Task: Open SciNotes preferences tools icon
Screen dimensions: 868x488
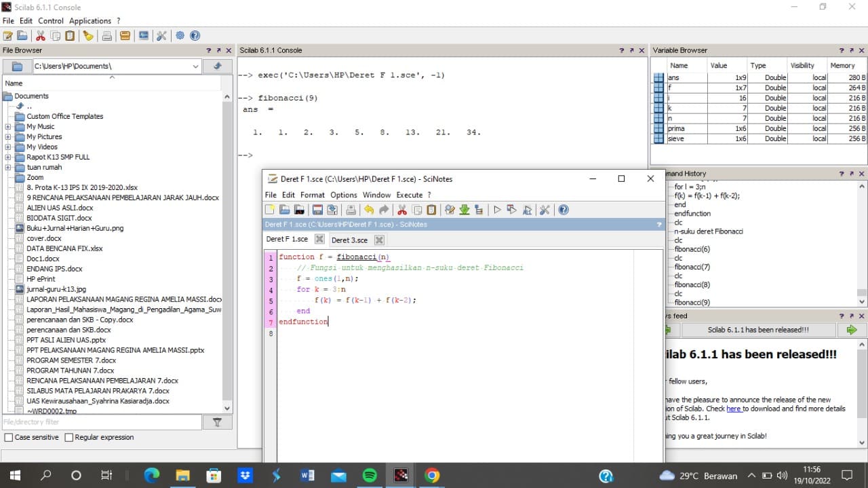Action: tap(545, 210)
